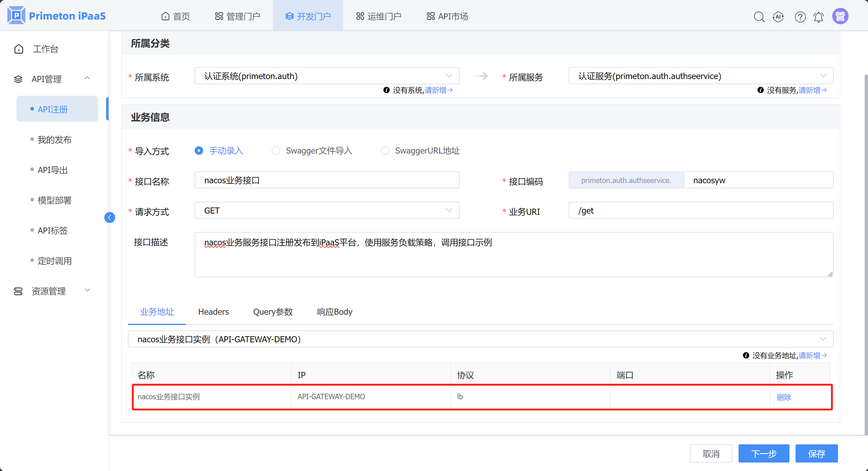
Task: Click 删除 link in address row
Action: point(783,397)
